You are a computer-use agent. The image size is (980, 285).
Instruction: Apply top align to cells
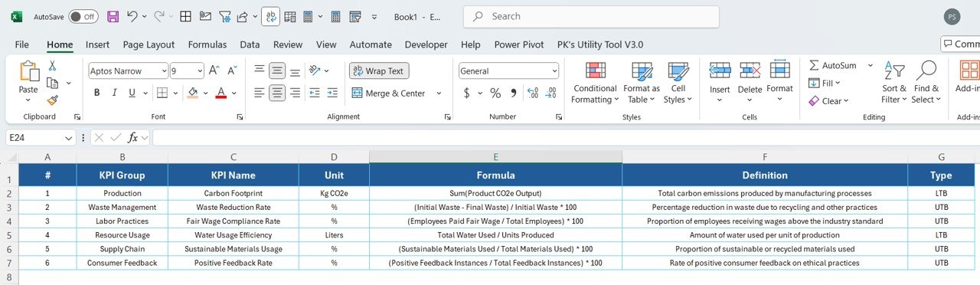260,70
